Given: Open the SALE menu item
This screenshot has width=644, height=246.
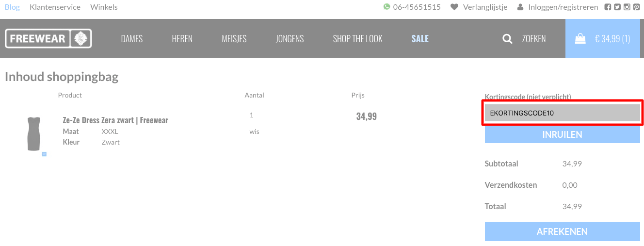Looking at the screenshot, I should pyautogui.click(x=420, y=39).
